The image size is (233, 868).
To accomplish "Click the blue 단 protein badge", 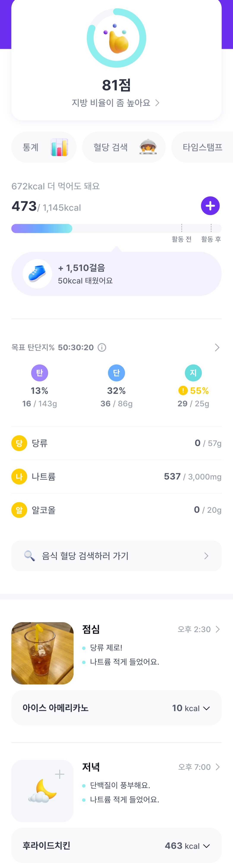I will click(116, 373).
